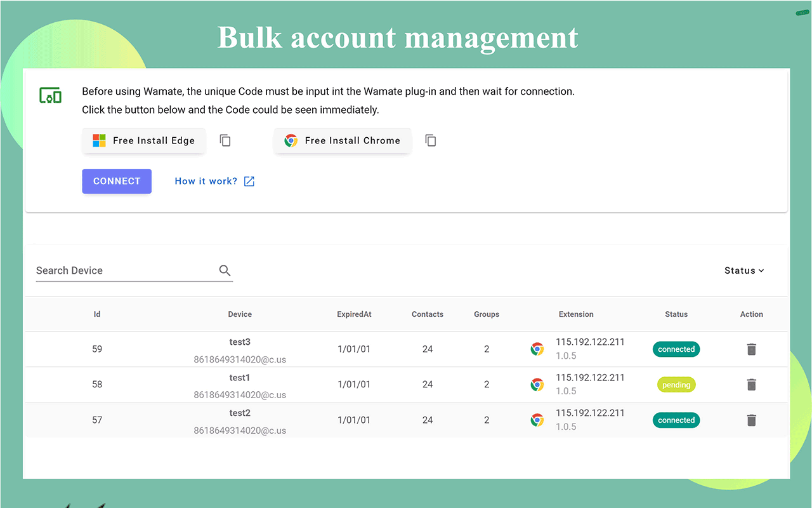Click the 1/01/01 expiry in test3 row
Image resolution: width=812 pixels, height=508 pixels.
[354, 349]
